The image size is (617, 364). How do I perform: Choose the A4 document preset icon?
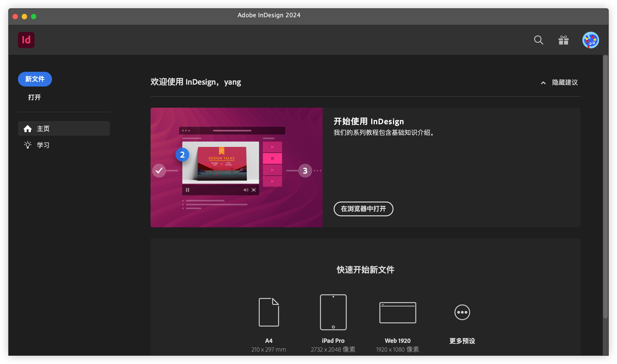269,312
